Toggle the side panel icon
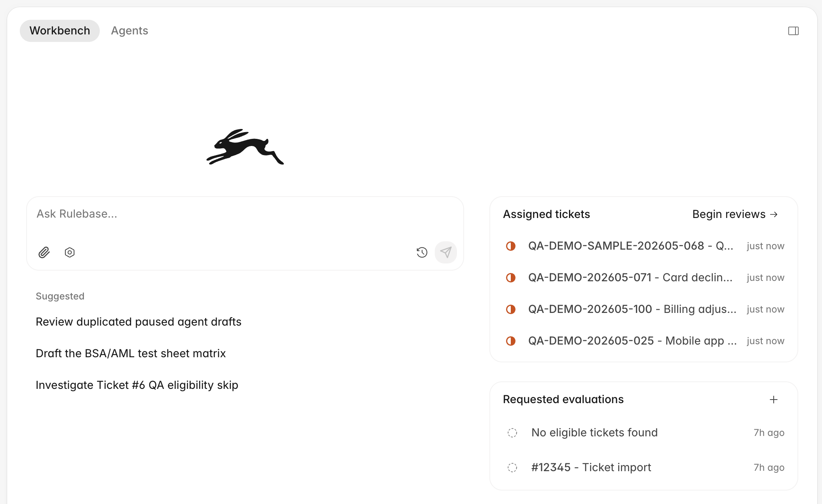The height and width of the screenshot is (504, 822). 793,31
